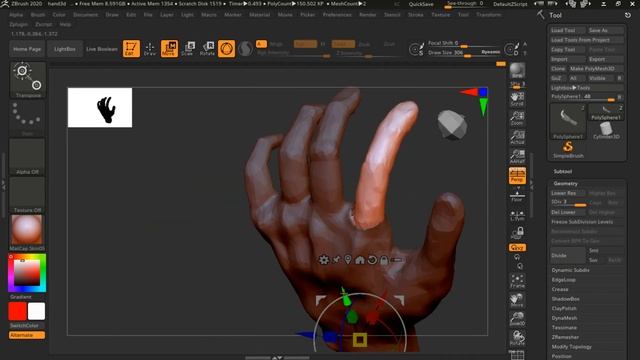The height and width of the screenshot is (360, 640).
Task: Click the Save As button
Action: point(605,30)
